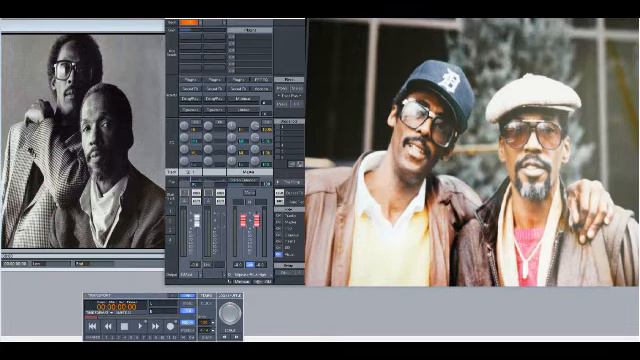Click the master Limiter button
Viewport: 640px width, 360px height.
coord(244,110)
